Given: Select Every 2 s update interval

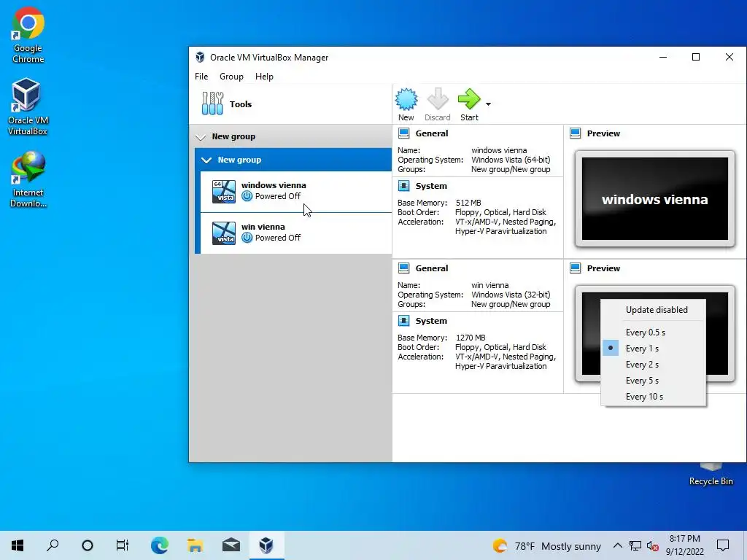Looking at the screenshot, I should click(653, 365).
